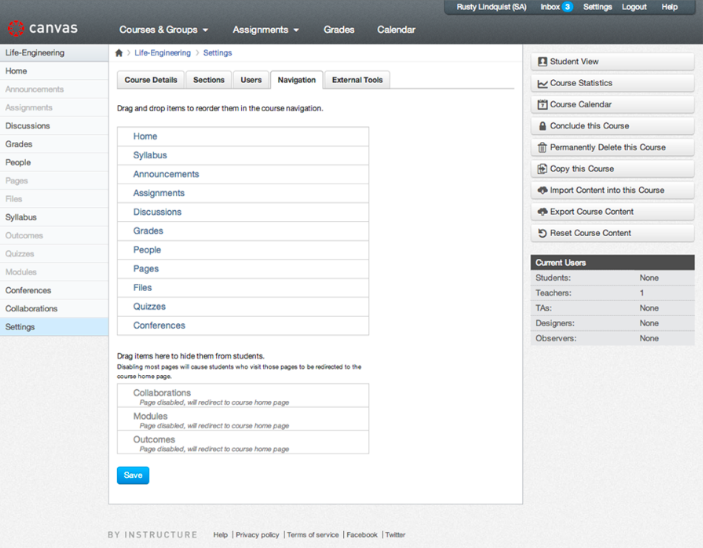Open Pages in the left sidebar

tap(54, 181)
